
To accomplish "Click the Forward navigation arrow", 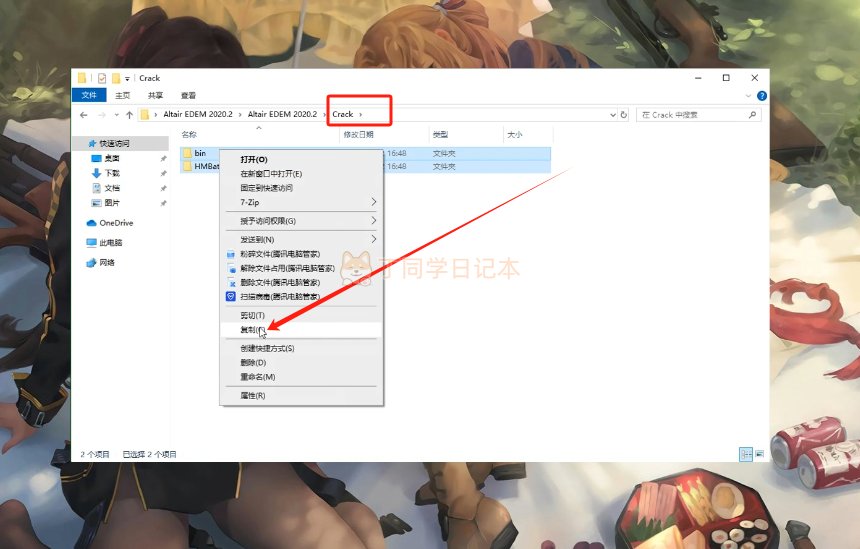I will [101, 115].
